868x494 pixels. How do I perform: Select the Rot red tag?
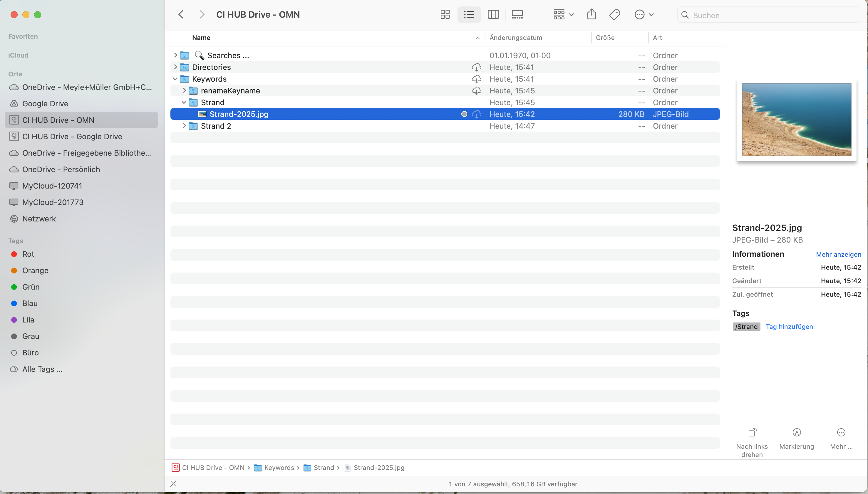coord(28,254)
